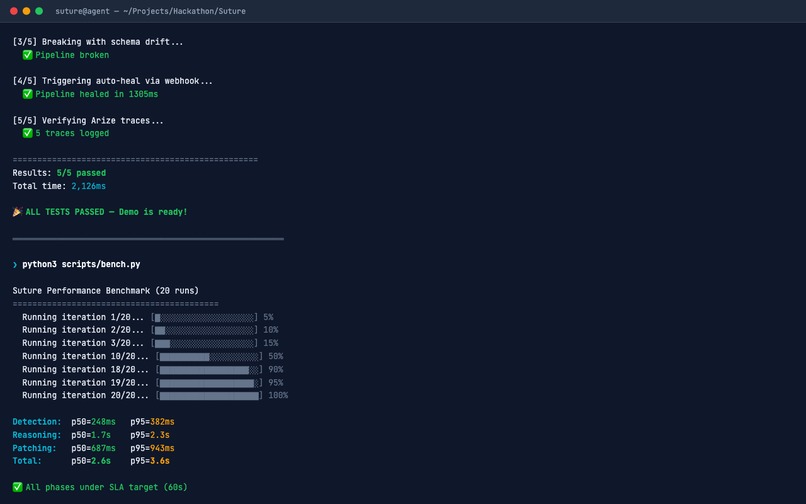Click the Patching p50 value '687ms'
The width and height of the screenshot is (806, 504).
pos(103,448)
